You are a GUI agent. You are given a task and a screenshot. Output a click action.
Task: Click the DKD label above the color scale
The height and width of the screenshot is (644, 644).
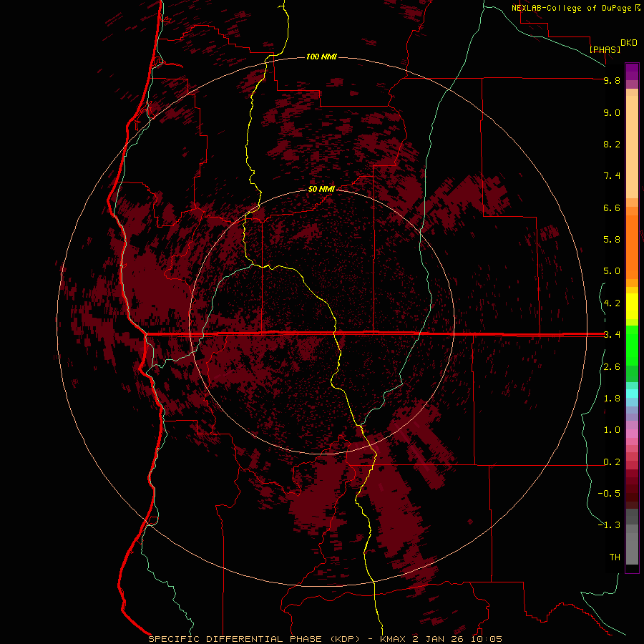[x=629, y=43]
